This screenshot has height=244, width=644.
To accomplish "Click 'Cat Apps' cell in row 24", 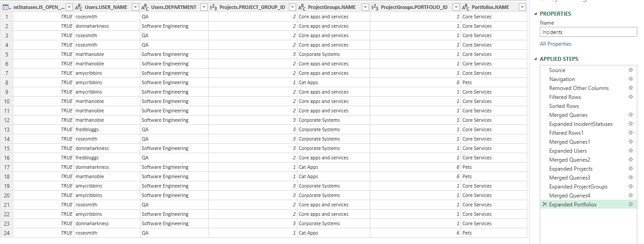I will (334, 233).
